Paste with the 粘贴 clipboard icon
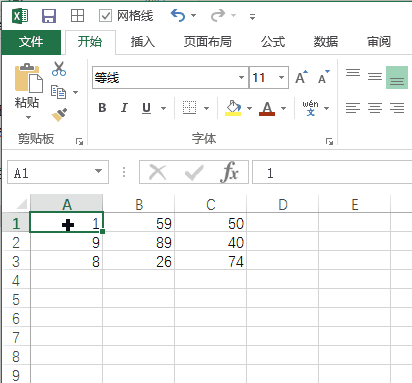412x383 pixels. click(x=28, y=79)
